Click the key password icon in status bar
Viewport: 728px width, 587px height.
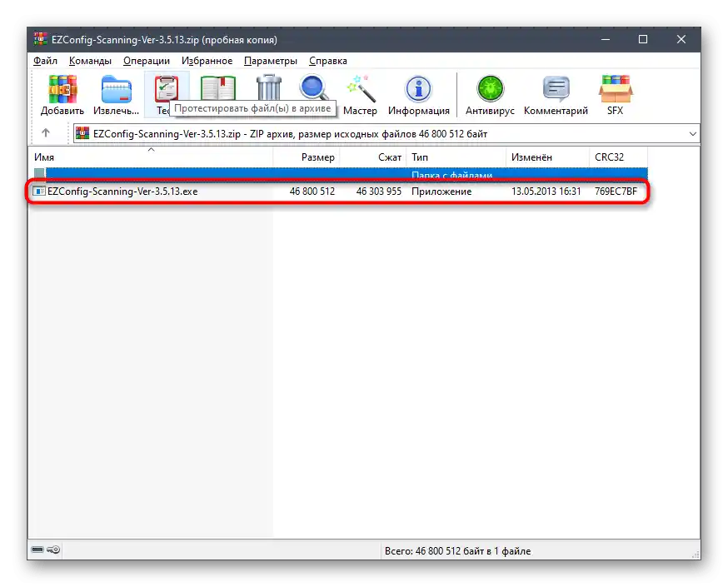click(x=53, y=550)
